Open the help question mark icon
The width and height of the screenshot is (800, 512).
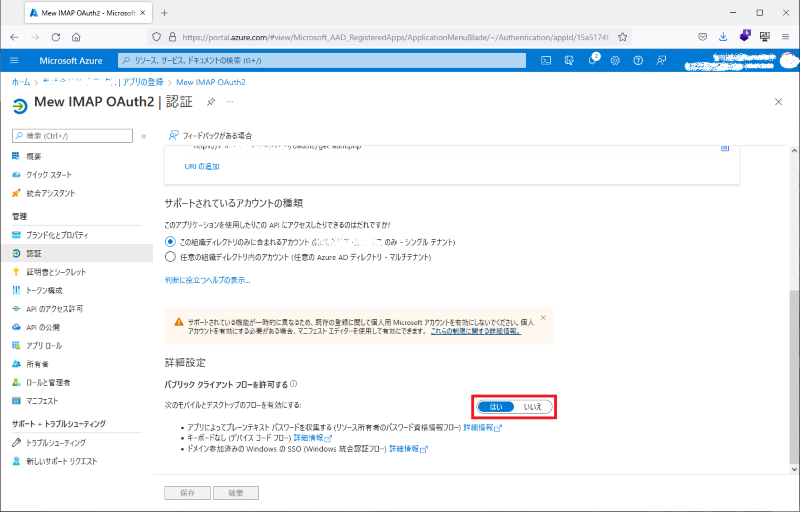click(638, 60)
